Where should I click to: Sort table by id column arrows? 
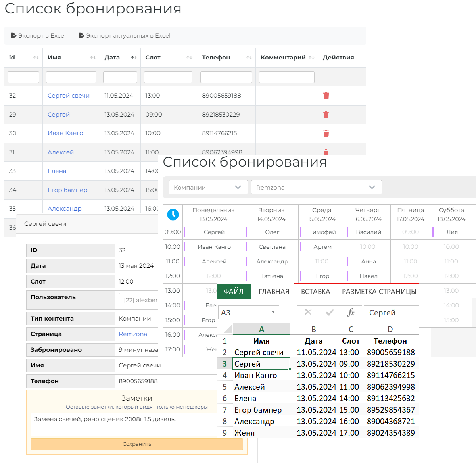tap(36, 58)
